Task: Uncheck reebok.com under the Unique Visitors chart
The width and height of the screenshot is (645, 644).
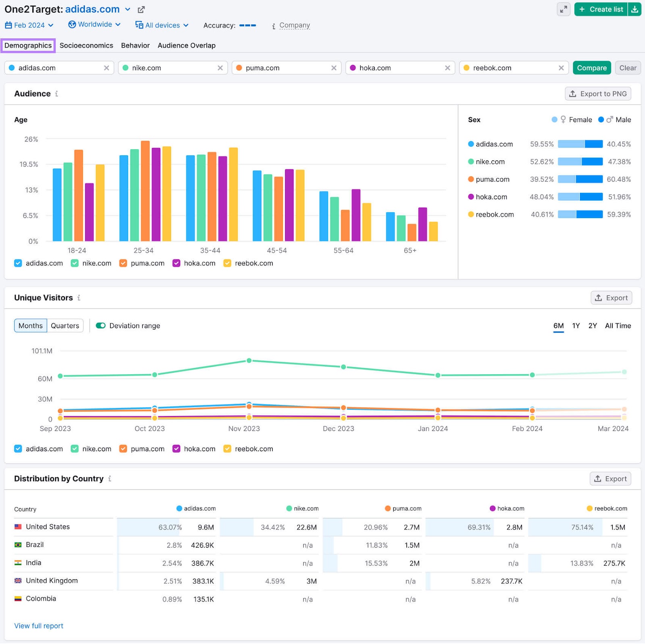Action: pos(227,448)
